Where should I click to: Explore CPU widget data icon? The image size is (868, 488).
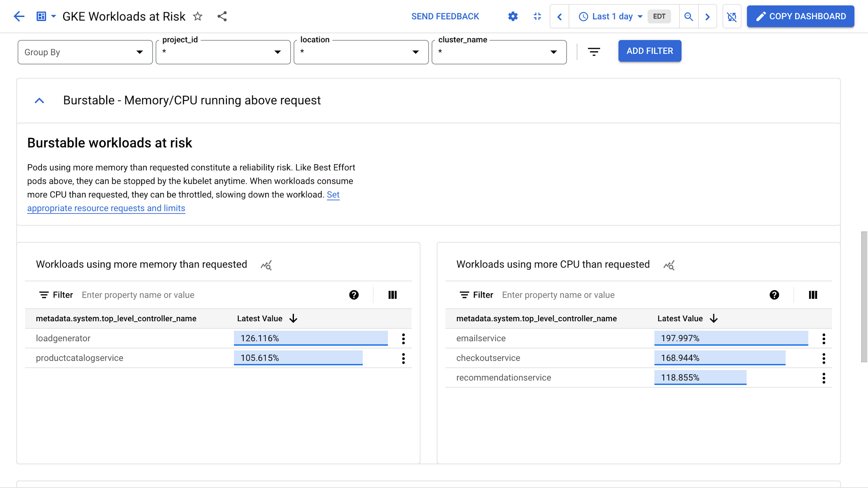click(x=669, y=265)
